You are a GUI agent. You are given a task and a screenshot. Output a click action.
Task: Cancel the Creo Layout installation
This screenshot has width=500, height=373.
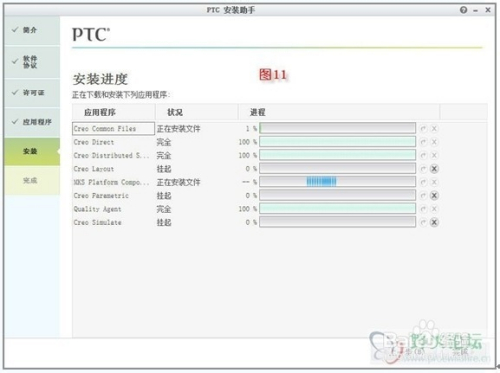pyautogui.click(x=434, y=169)
